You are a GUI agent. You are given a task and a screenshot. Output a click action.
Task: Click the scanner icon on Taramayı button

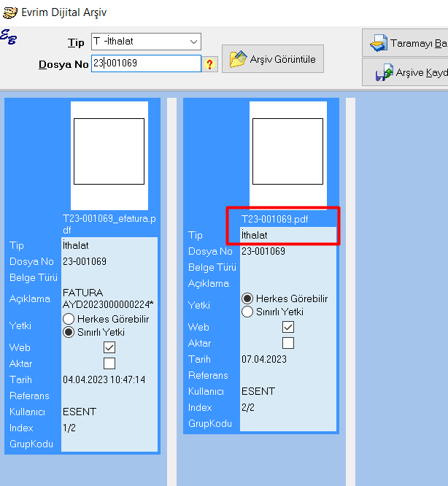coord(378,44)
